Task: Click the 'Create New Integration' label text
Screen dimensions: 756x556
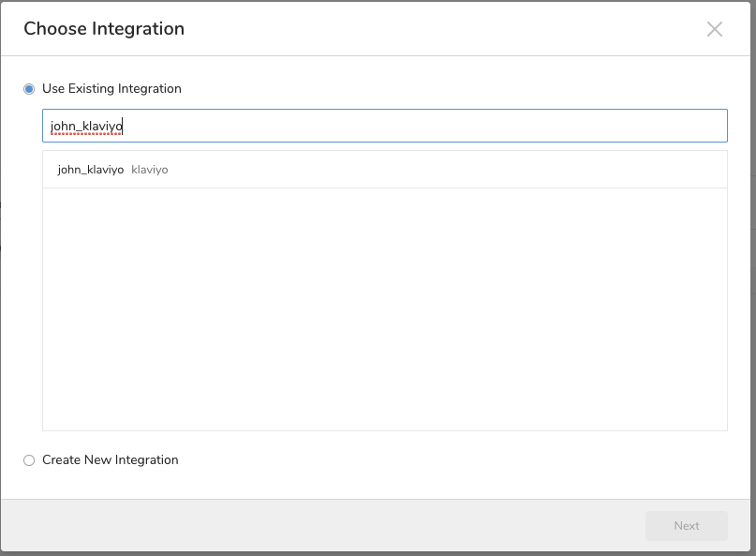Action: 110,460
